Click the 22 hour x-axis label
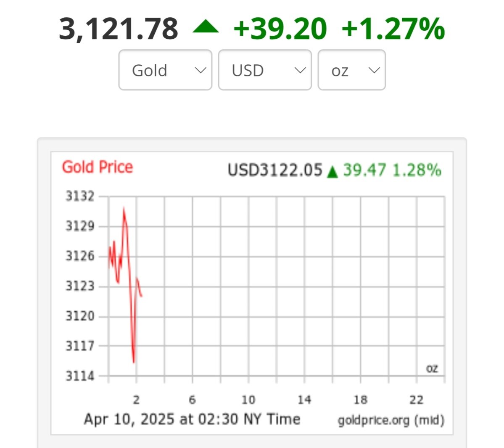 click(x=416, y=400)
